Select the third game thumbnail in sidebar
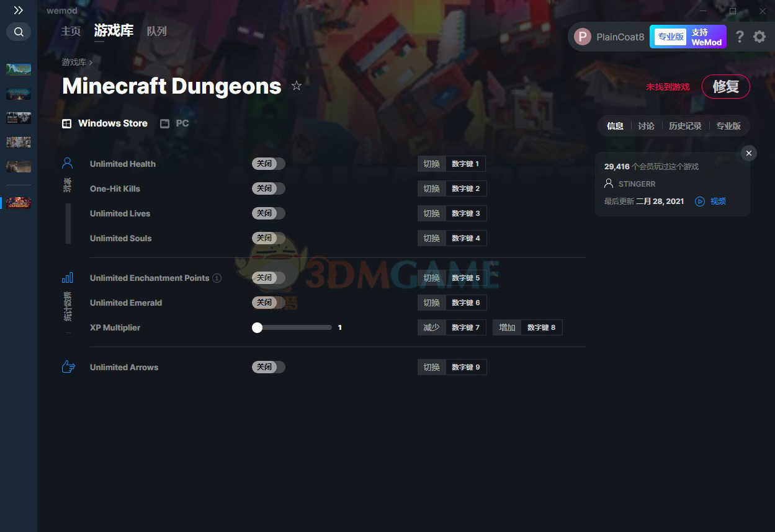Viewport: 775px width, 532px height. [x=19, y=118]
